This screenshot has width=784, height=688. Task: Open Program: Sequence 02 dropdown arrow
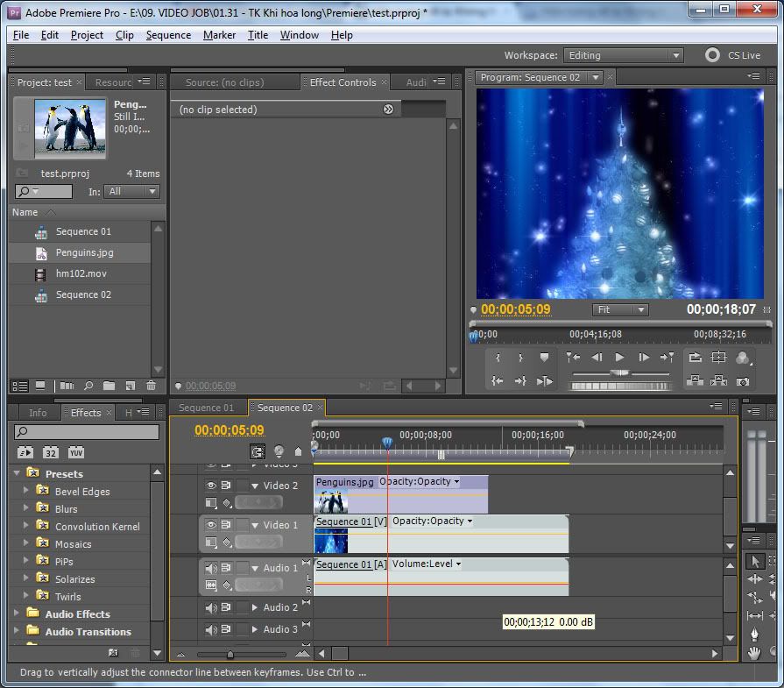595,77
